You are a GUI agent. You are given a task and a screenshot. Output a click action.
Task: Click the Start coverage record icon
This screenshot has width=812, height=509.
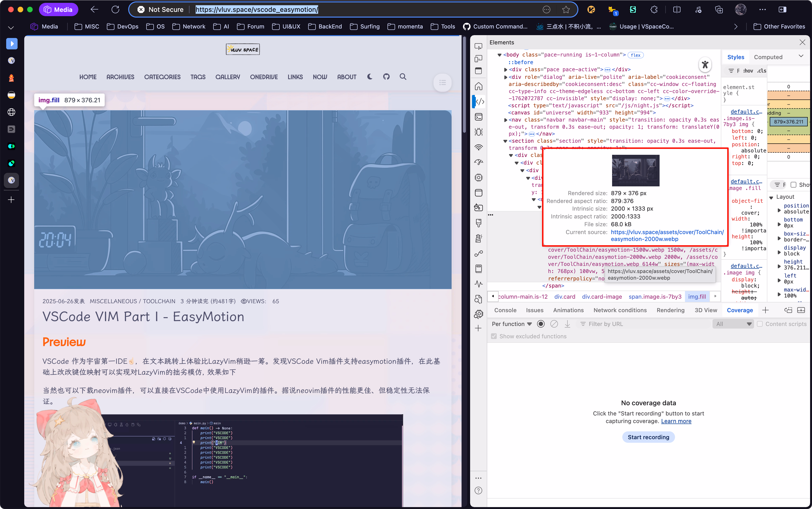[541, 324]
